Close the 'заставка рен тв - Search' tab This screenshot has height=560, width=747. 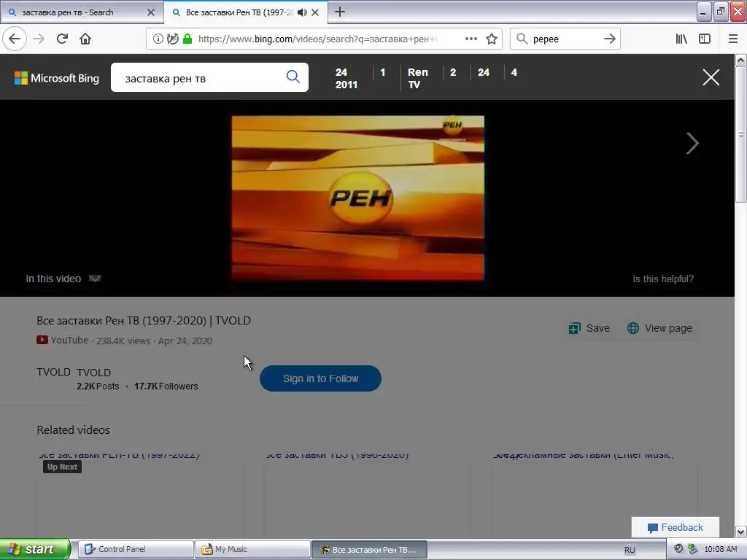tap(151, 12)
